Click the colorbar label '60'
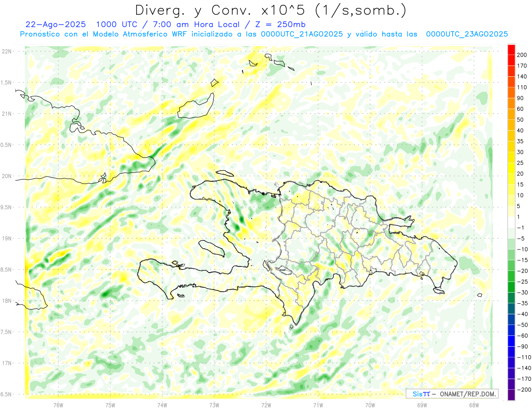This screenshot has width=532, height=411. tap(521, 109)
